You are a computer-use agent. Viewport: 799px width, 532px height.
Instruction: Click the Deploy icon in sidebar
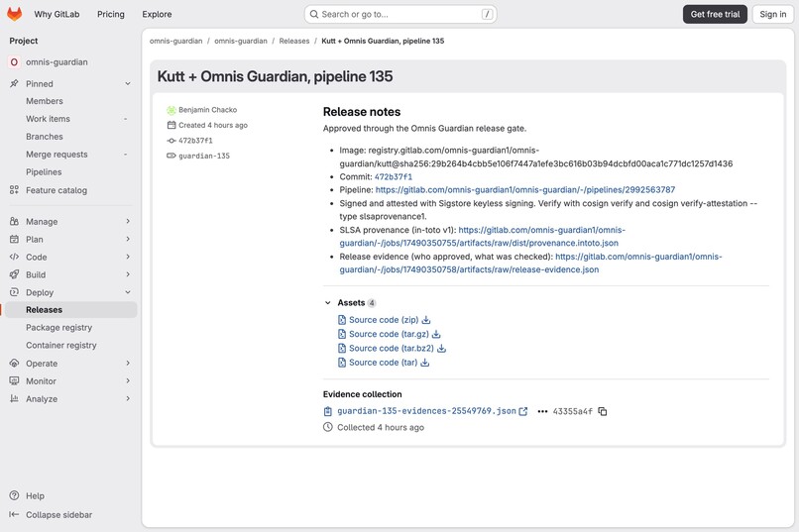point(14,292)
